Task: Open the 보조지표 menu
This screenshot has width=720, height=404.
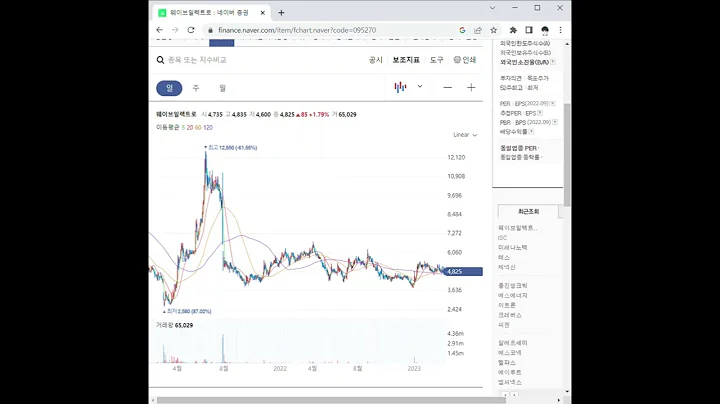Action: tap(406, 60)
